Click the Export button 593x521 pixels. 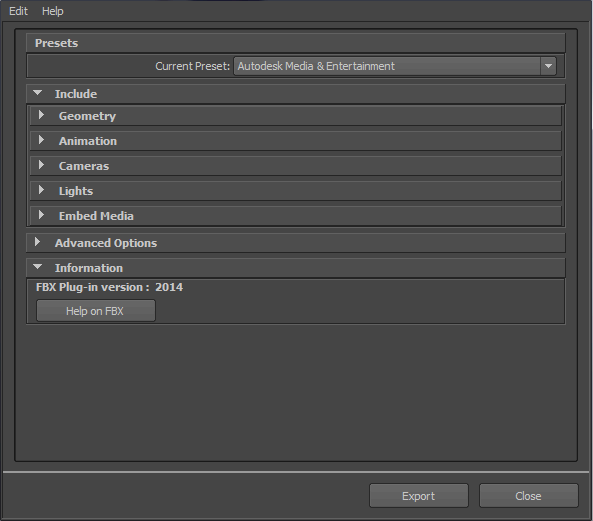point(419,496)
